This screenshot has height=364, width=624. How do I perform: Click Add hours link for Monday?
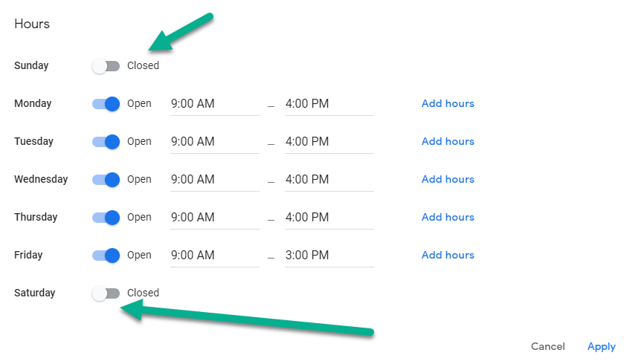[x=448, y=104]
